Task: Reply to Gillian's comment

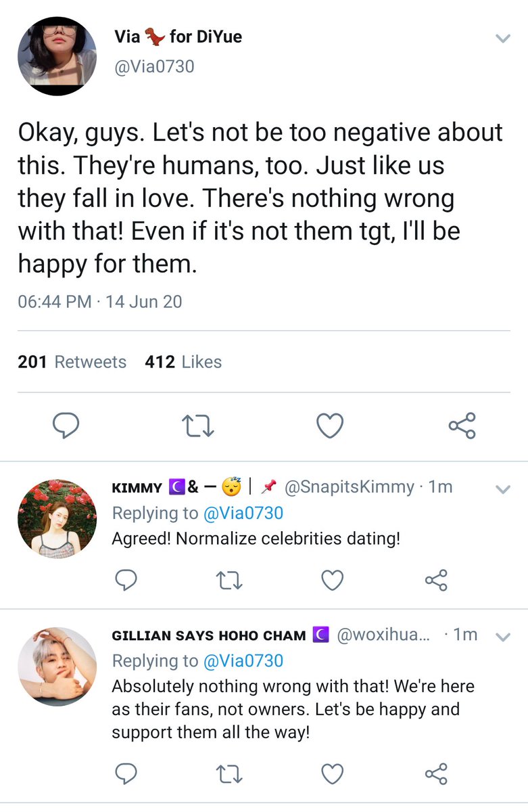Action: tap(126, 773)
